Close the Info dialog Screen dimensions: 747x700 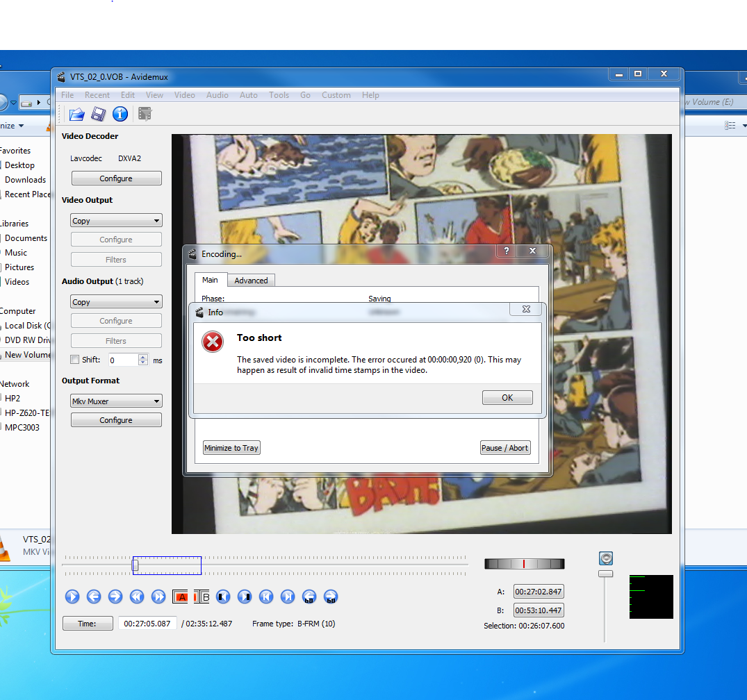coord(526,309)
